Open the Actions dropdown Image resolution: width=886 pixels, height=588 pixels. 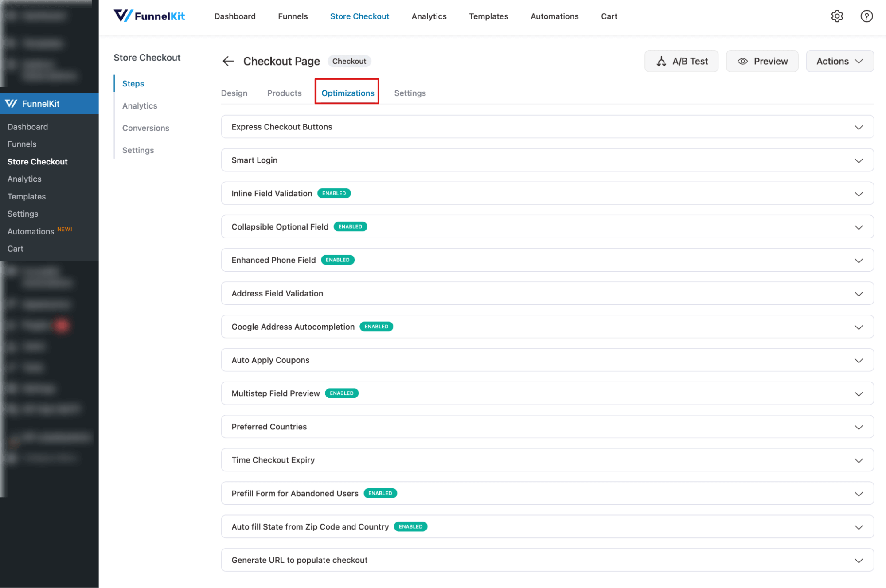tap(839, 61)
